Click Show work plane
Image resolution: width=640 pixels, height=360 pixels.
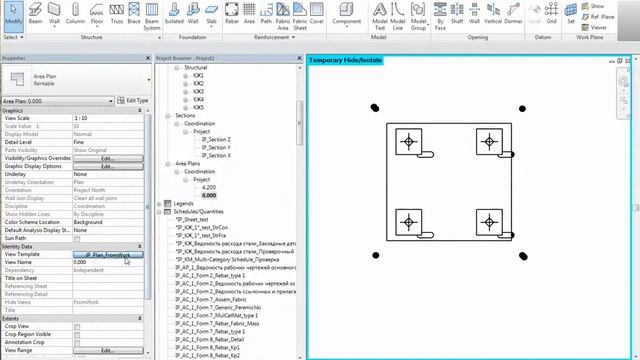tap(593, 6)
